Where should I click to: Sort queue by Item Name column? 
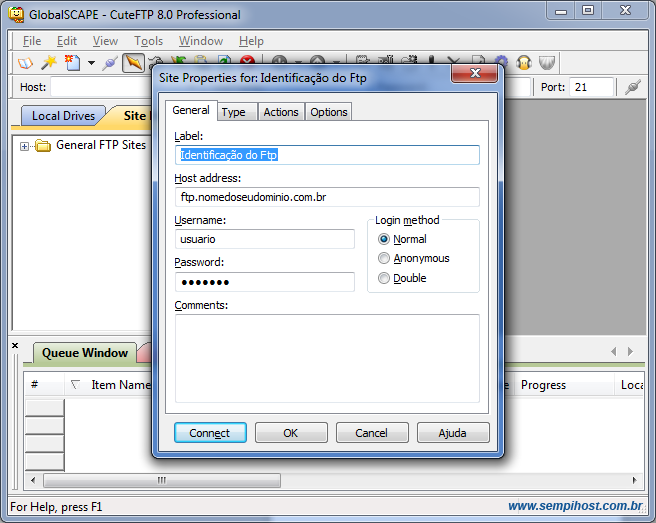click(x=121, y=385)
